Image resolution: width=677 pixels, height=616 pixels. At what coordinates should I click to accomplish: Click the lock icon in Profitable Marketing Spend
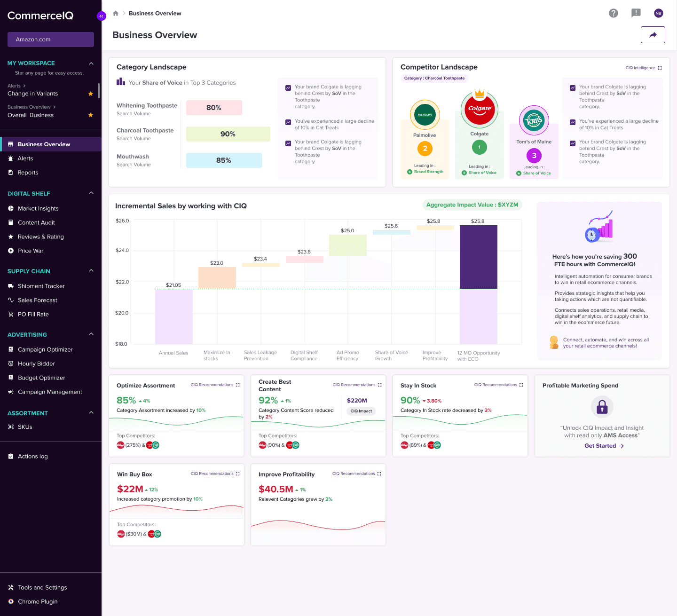(x=602, y=407)
